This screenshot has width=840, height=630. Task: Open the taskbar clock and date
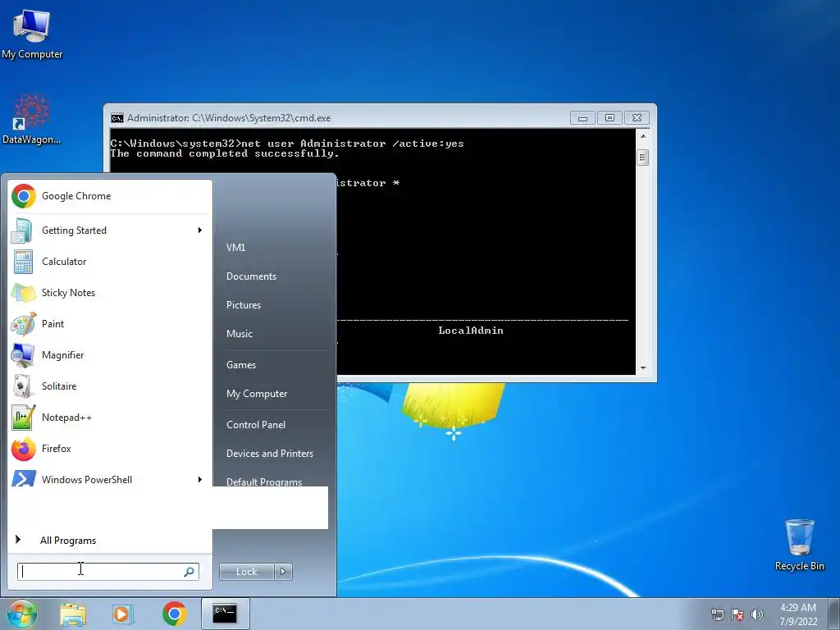click(x=798, y=614)
